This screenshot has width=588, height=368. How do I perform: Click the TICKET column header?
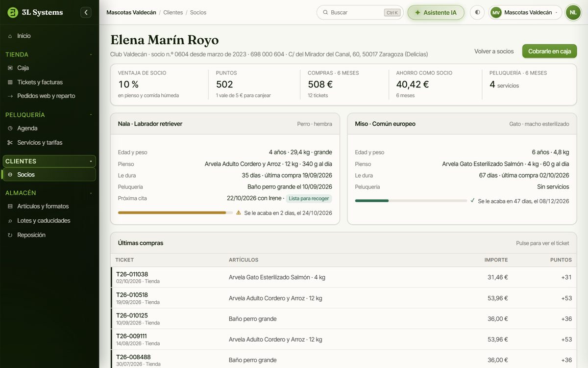[124, 260]
